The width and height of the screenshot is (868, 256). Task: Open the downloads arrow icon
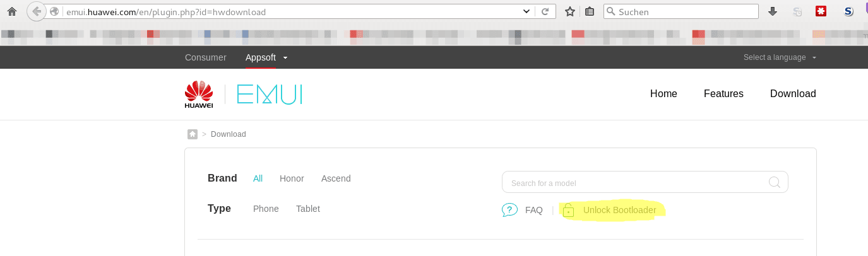click(773, 11)
